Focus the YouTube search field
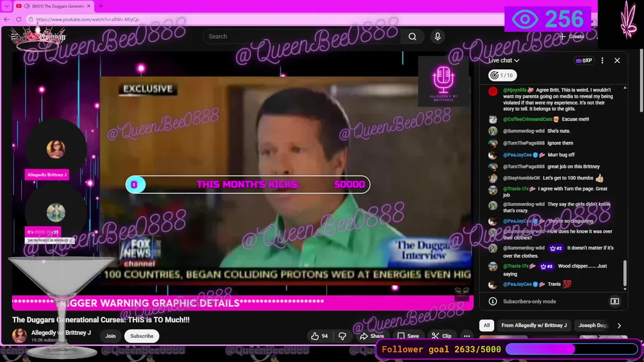 point(302,36)
